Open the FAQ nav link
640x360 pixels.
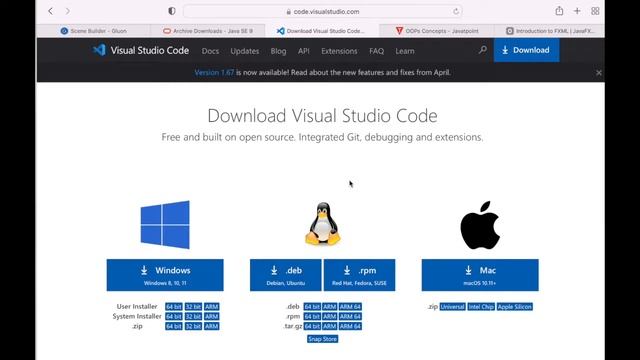click(x=376, y=51)
